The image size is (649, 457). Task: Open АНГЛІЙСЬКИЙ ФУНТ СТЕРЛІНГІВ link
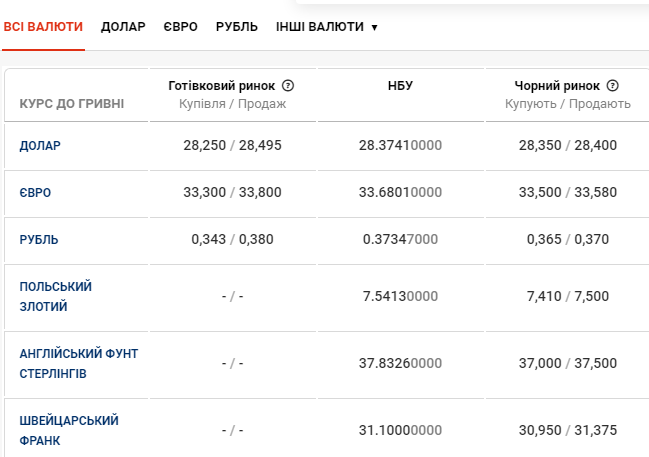point(79,363)
